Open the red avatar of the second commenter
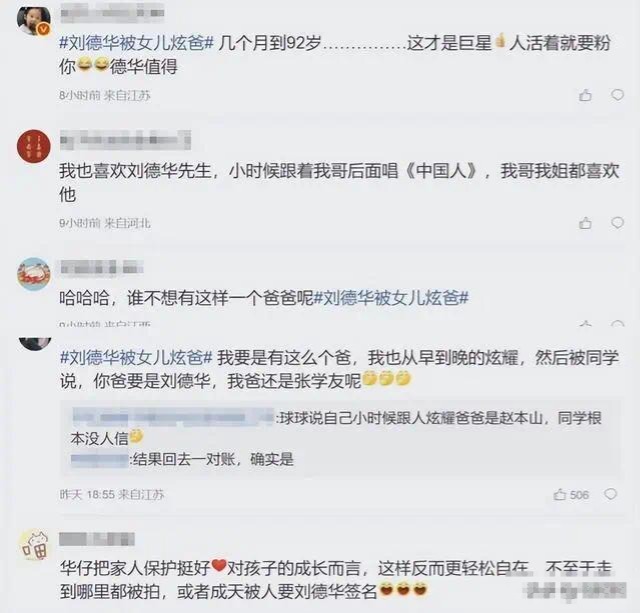 coord(33,147)
